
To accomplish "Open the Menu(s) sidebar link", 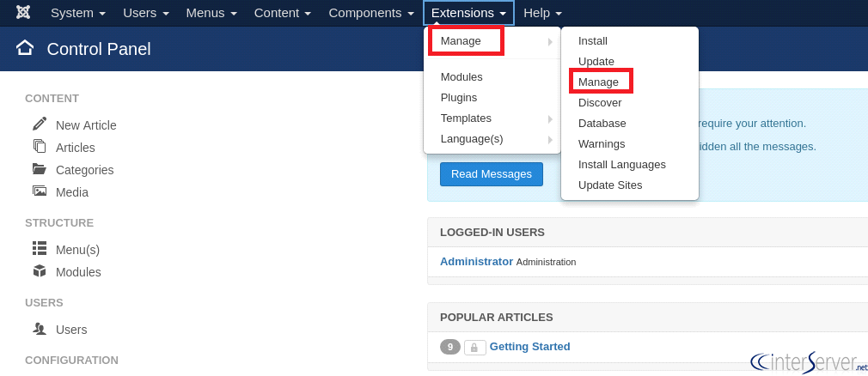I will tap(77, 250).
